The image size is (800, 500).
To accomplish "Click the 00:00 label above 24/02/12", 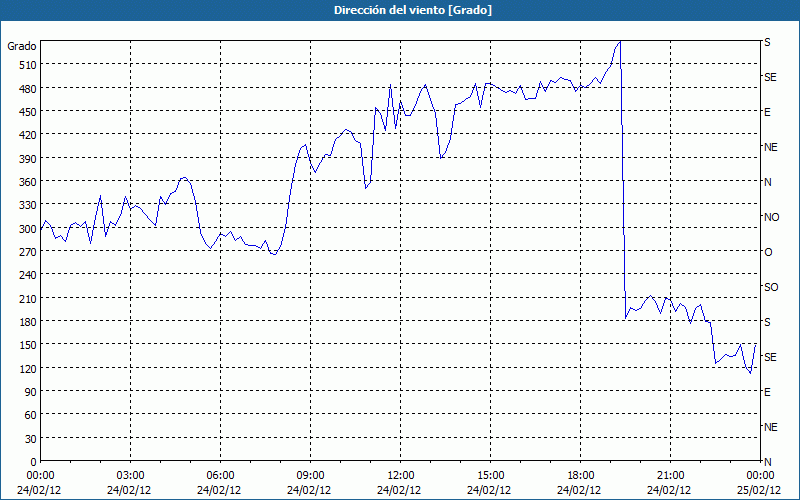I will coord(40,476).
